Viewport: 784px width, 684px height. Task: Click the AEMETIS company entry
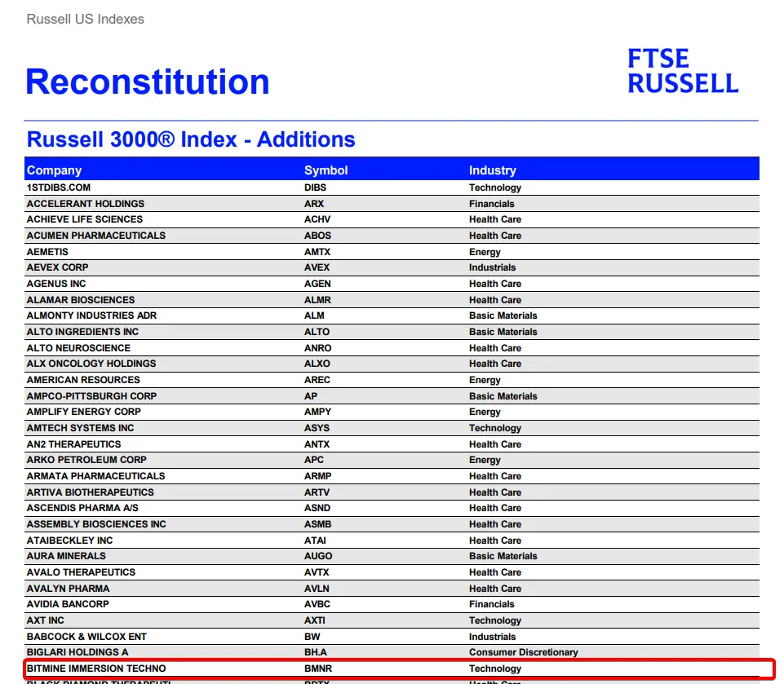47,252
